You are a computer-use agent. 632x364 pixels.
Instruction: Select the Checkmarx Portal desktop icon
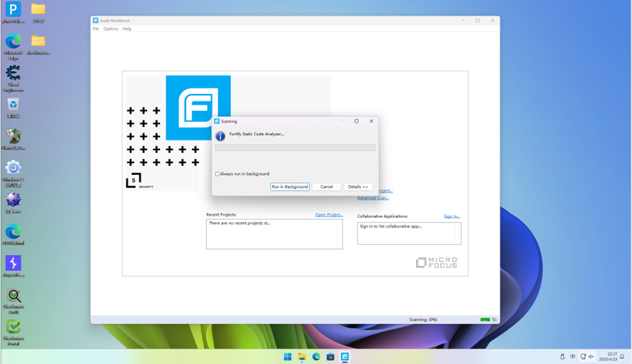(x=14, y=333)
